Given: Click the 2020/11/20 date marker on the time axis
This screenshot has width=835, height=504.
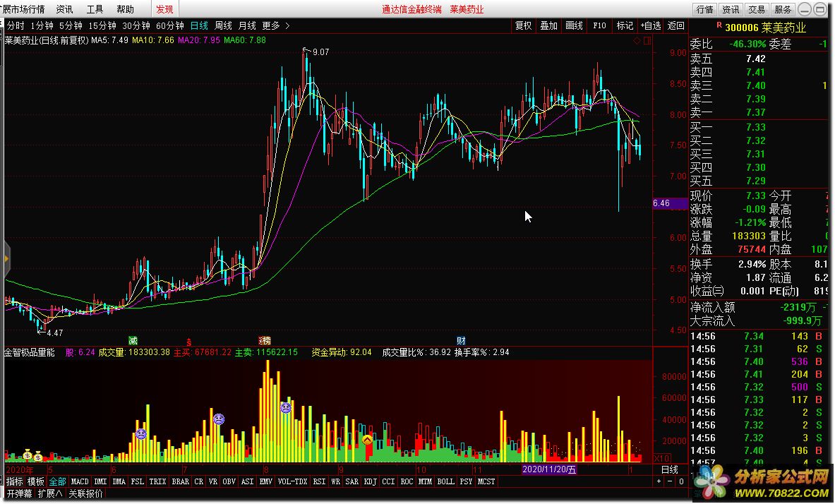Looking at the screenshot, I should click(x=549, y=469).
